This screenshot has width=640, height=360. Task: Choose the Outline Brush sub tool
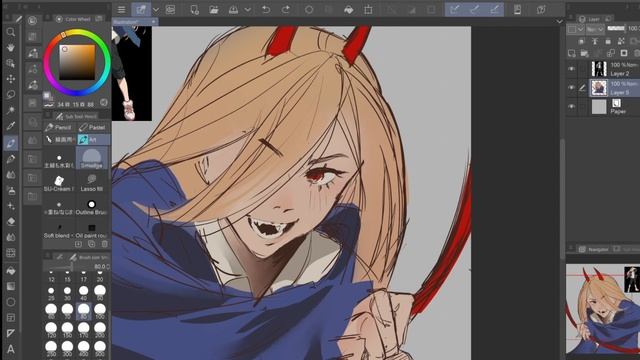pos(92,207)
